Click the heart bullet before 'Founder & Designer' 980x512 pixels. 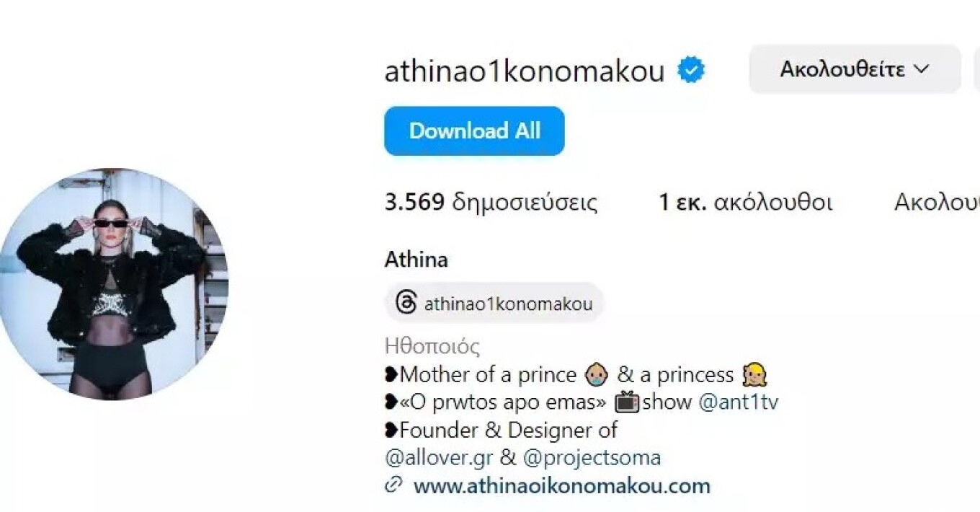391,431
